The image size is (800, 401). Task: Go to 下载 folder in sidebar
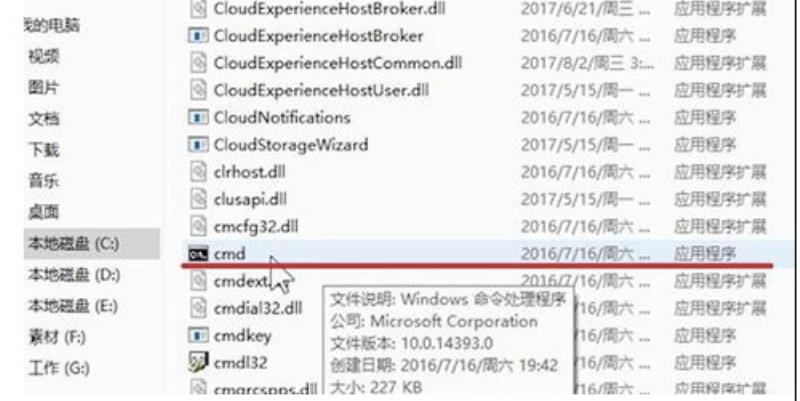click(x=43, y=150)
